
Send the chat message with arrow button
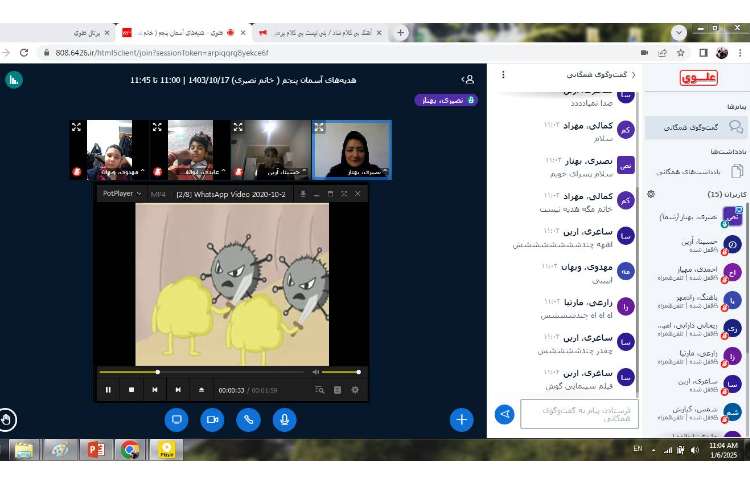pyautogui.click(x=505, y=413)
